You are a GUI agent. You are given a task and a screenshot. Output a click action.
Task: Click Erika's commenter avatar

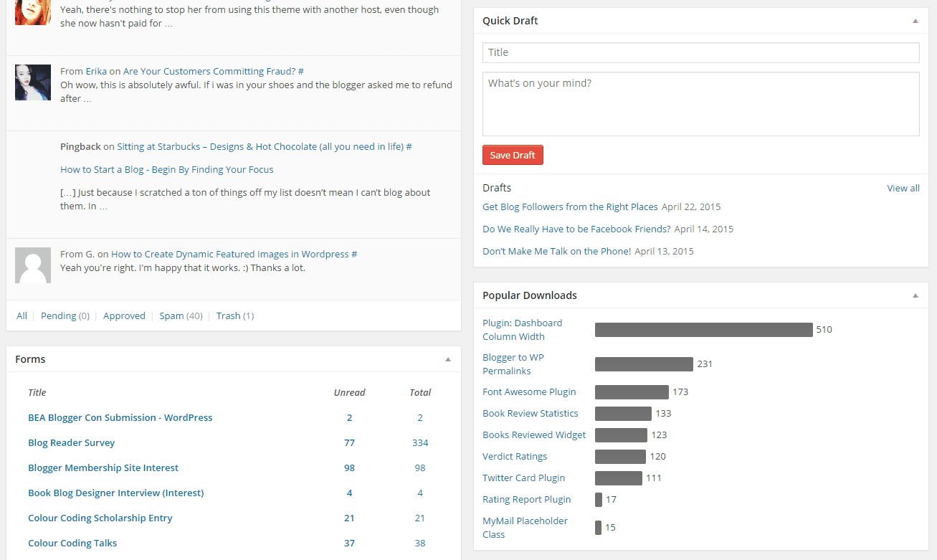point(33,82)
